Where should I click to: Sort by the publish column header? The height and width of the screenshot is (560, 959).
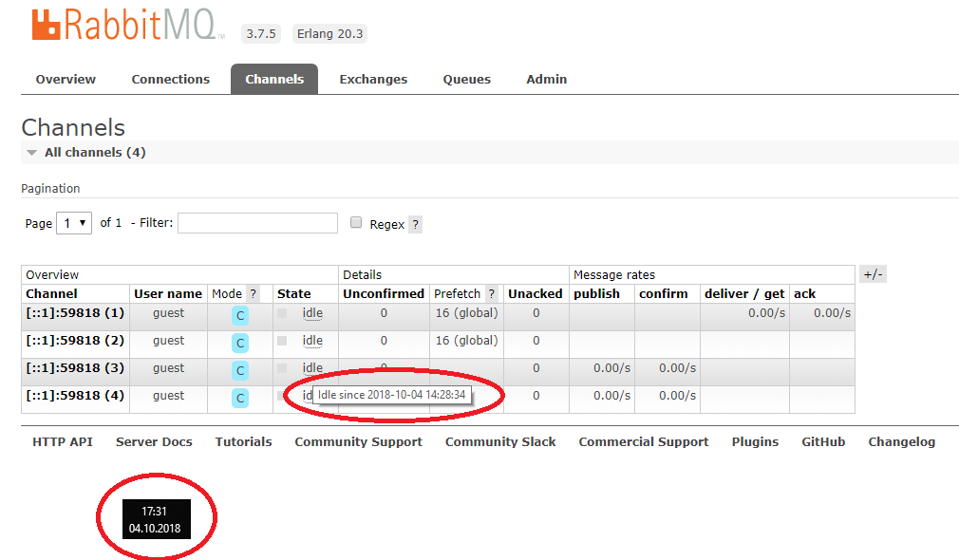(596, 294)
